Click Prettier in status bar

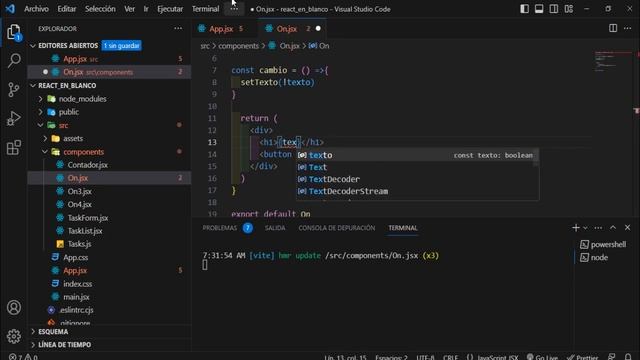click(x=583, y=357)
